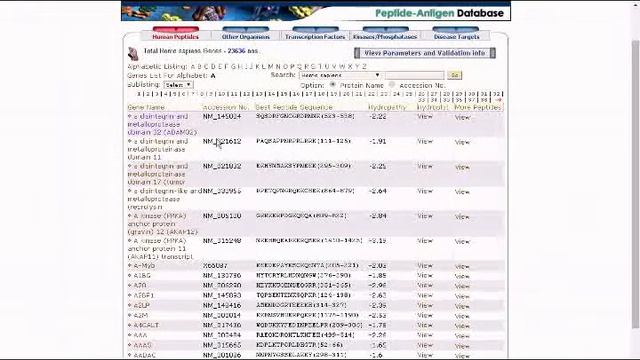Image resolution: width=640 pixels, height=360 pixels.
Task: Click View Parameters and Validation Info button
Action: pyautogui.click(x=425, y=53)
